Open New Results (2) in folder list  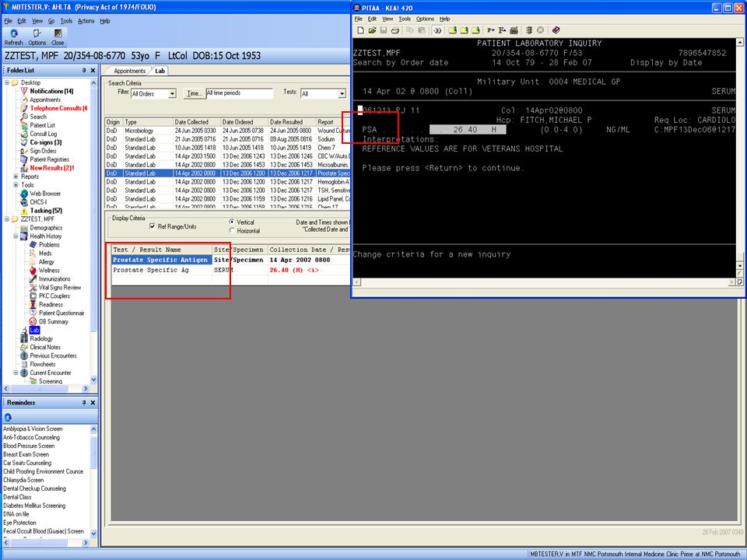coord(51,168)
